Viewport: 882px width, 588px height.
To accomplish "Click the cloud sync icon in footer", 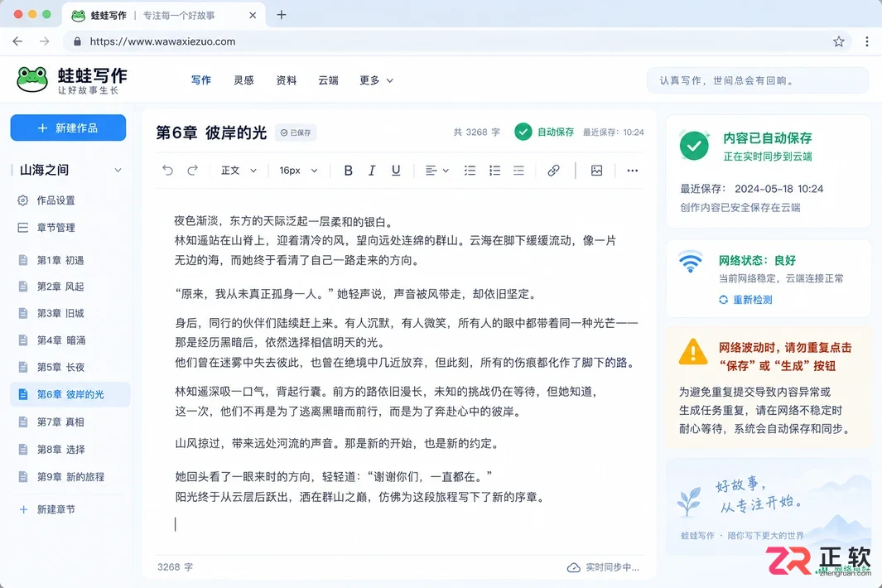I will (573, 568).
